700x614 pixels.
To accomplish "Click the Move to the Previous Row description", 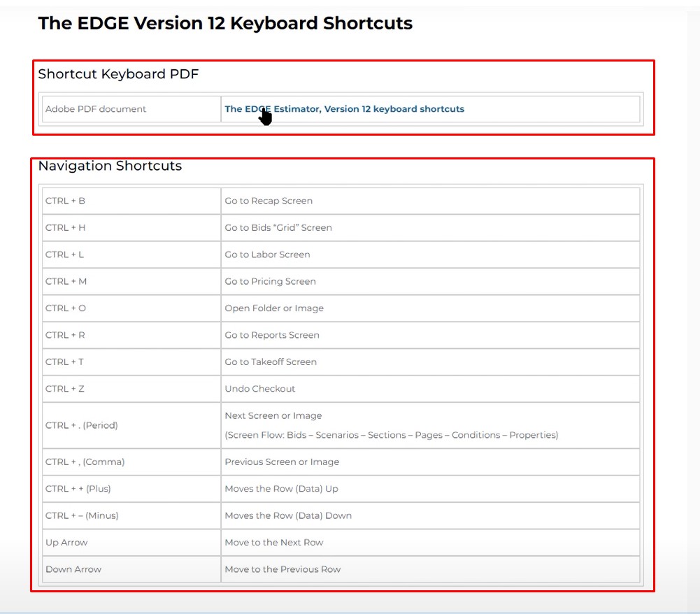I will pyautogui.click(x=283, y=569).
